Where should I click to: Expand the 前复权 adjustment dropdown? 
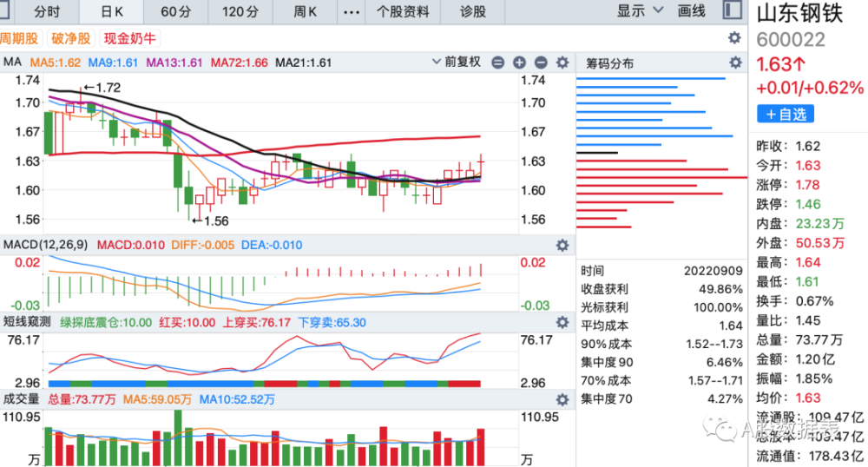click(x=457, y=62)
